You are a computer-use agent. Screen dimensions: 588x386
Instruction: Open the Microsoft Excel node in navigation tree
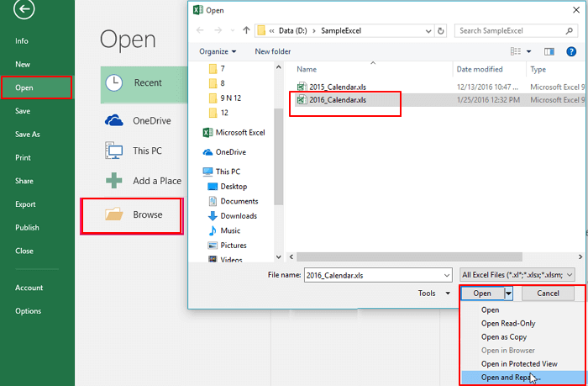coord(239,132)
